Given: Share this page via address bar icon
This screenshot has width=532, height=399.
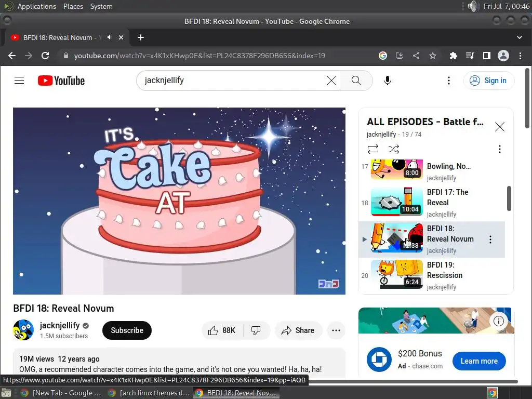Looking at the screenshot, I should tap(416, 56).
